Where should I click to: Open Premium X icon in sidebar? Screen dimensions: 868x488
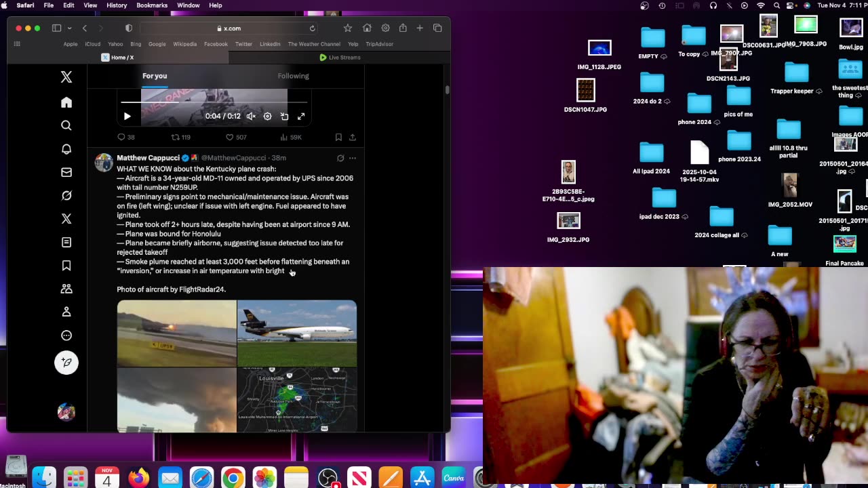pyautogui.click(x=66, y=219)
